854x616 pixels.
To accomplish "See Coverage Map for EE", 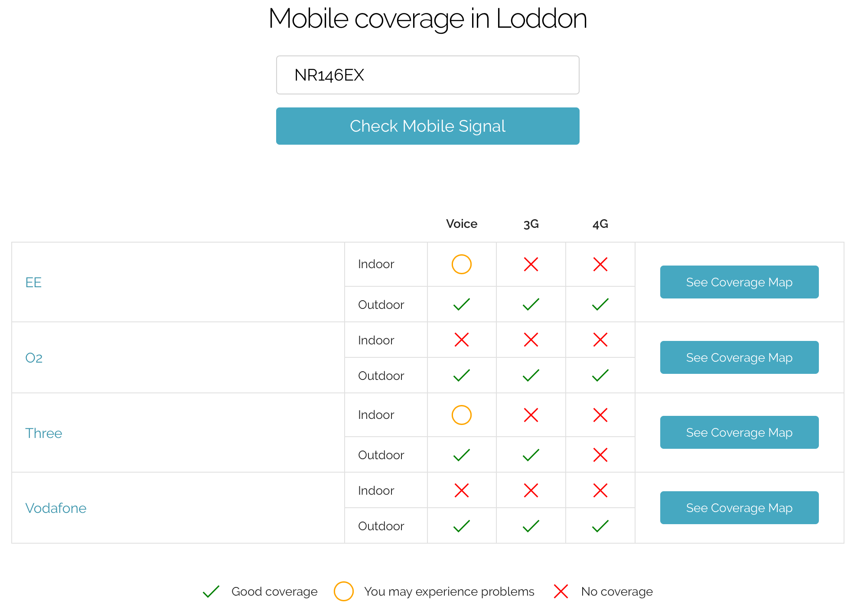I will coord(739,282).
